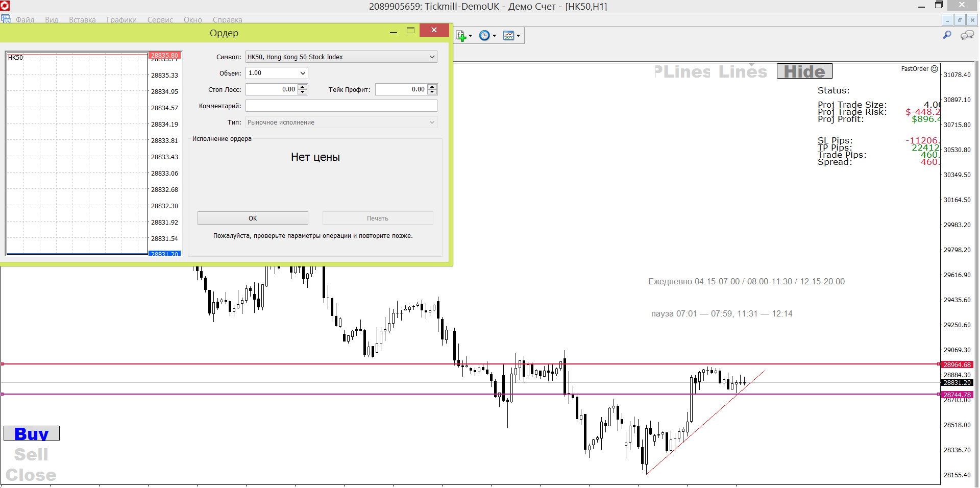Viewport: 980px width, 488px height.
Task: Click the Нет цены message
Action: 315,157
